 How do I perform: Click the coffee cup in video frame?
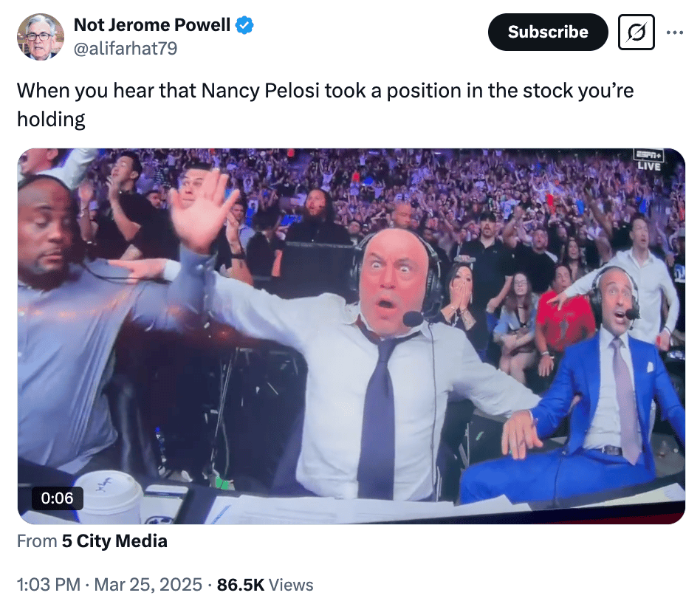tap(110, 496)
